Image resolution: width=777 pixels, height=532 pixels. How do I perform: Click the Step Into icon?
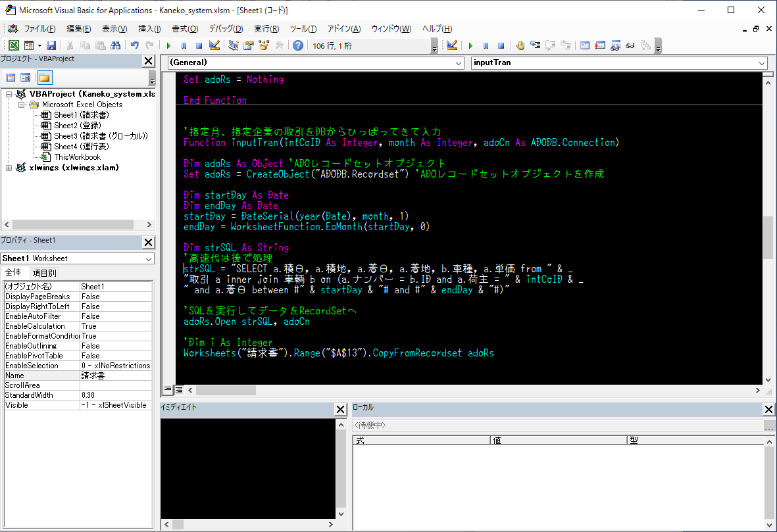535,45
